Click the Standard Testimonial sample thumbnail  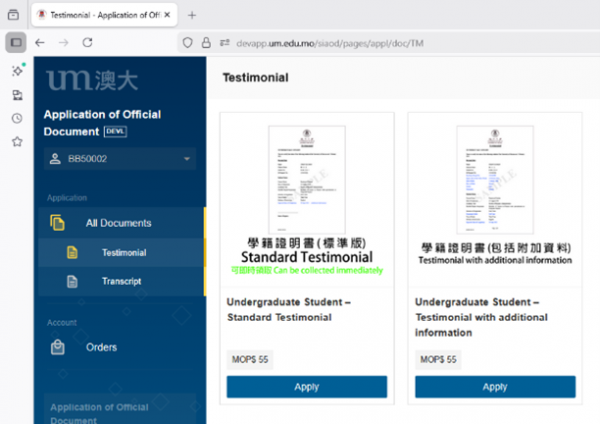306,178
